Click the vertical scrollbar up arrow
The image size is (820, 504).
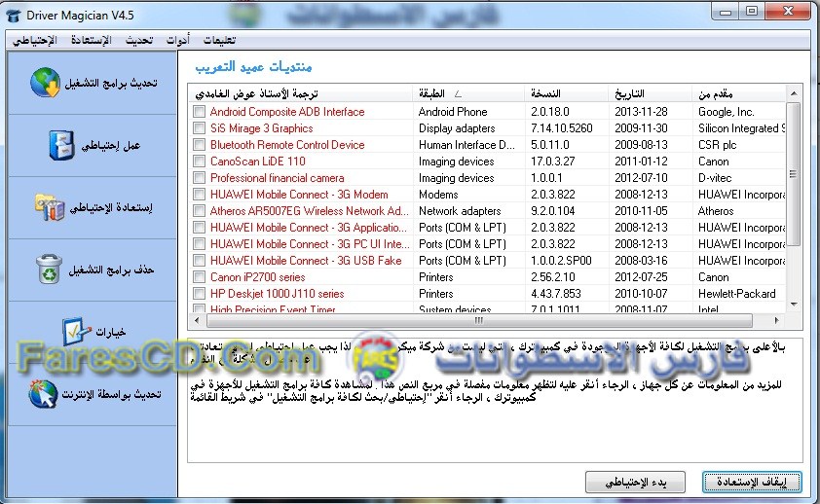pyautogui.click(x=794, y=93)
